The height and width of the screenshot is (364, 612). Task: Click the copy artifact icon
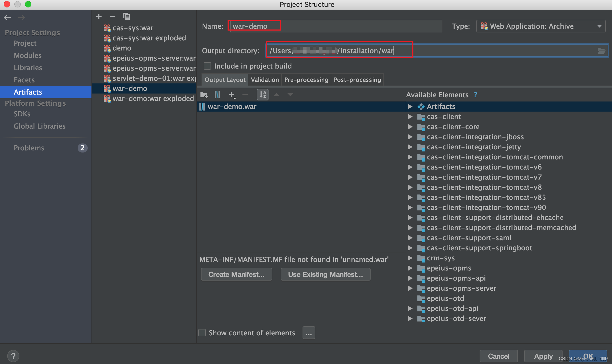pyautogui.click(x=127, y=16)
